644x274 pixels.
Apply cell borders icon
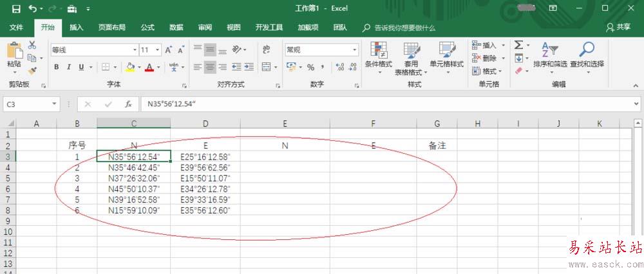106,67
